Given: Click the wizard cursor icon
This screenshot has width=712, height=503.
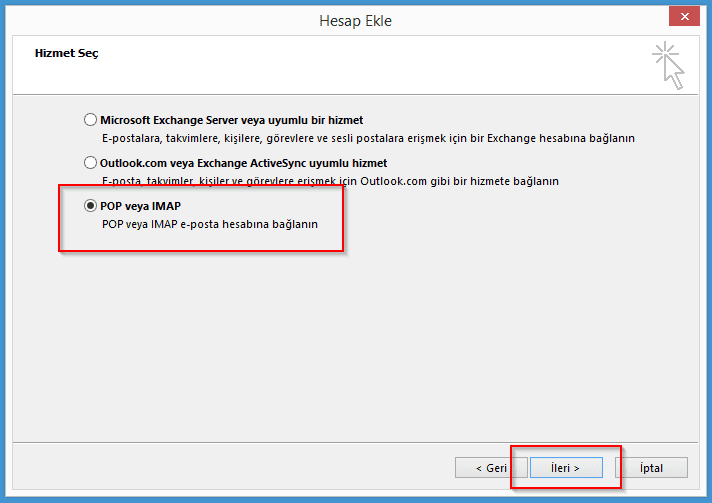Looking at the screenshot, I should [668, 65].
